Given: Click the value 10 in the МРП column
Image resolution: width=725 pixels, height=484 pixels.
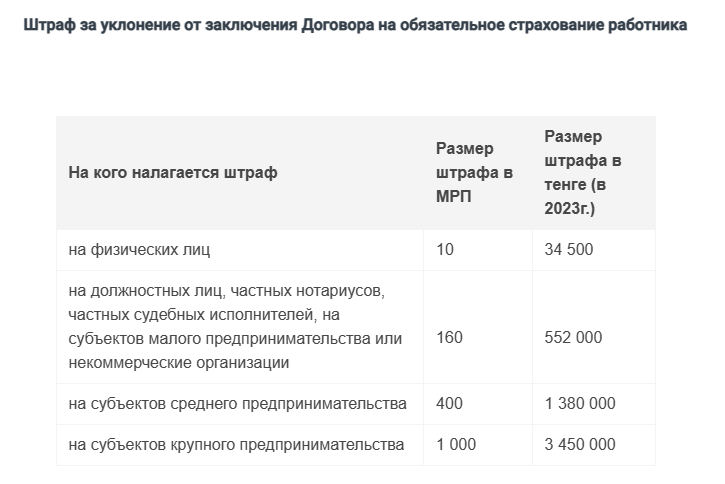Looking at the screenshot, I should click(x=445, y=250).
